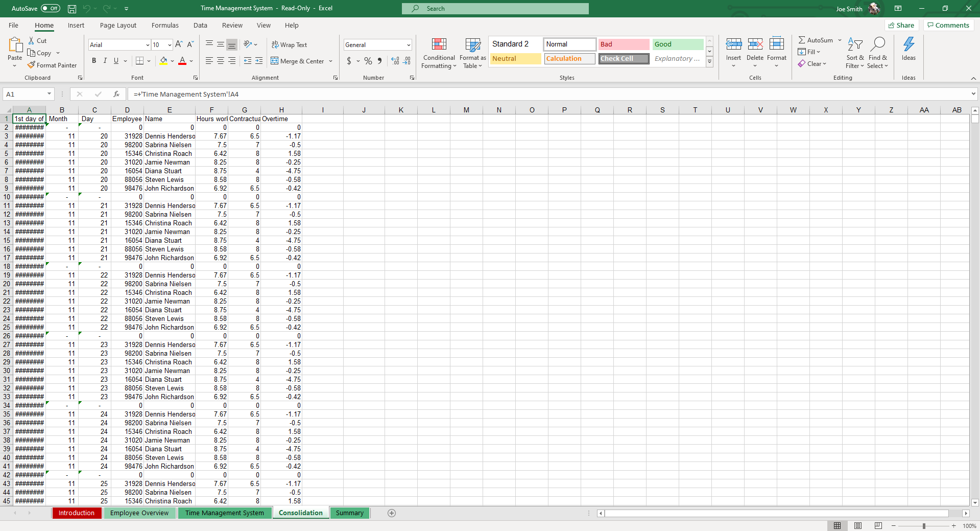This screenshot has width=980, height=531.
Task: Switch to the Insert ribbon tab
Action: click(76, 26)
